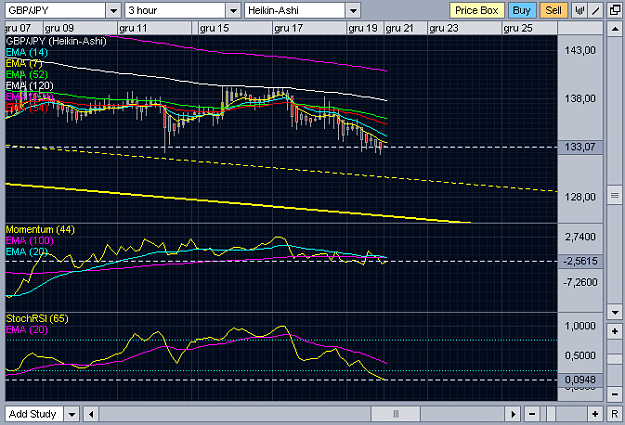Screen dimensions: 625x425
Task: Click the gru 11 date label
Action: (x=133, y=28)
